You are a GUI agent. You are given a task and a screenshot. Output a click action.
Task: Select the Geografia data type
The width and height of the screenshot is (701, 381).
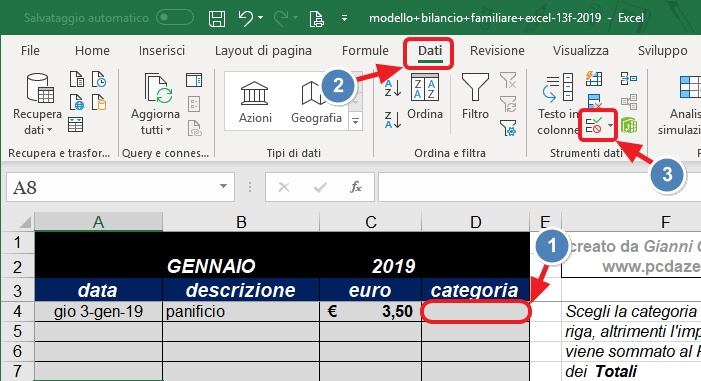pyautogui.click(x=317, y=102)
